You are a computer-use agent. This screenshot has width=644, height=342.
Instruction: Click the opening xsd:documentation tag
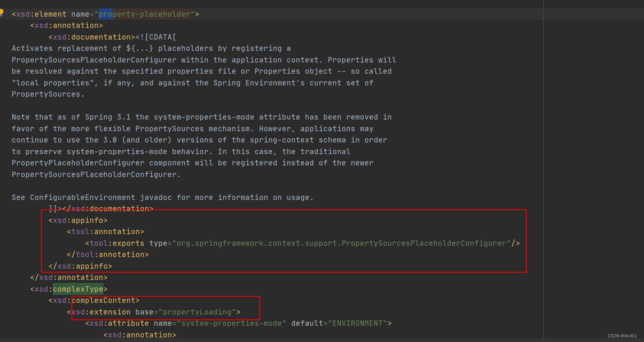tap(92, 37)
